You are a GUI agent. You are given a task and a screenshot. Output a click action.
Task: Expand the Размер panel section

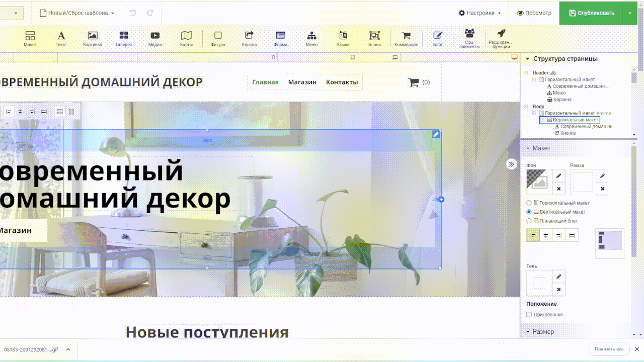[543, 332]
